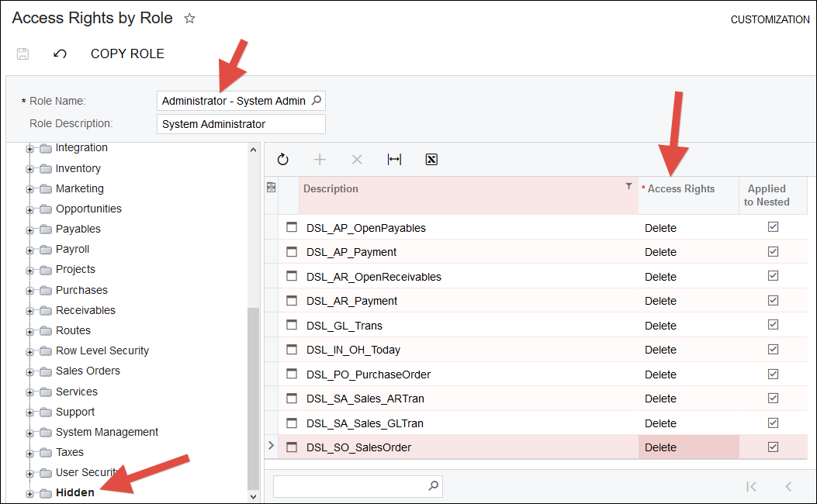The image size is (817, 504).
Task: Toggle Applied to Nested for DSL_SO_SalesOrder
Action: [773, 447]
